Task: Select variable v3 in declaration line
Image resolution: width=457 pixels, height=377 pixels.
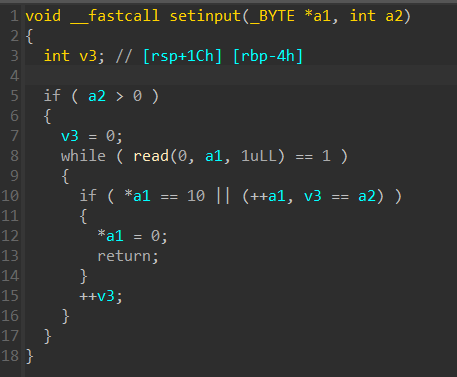Action: tap(88, 56)
